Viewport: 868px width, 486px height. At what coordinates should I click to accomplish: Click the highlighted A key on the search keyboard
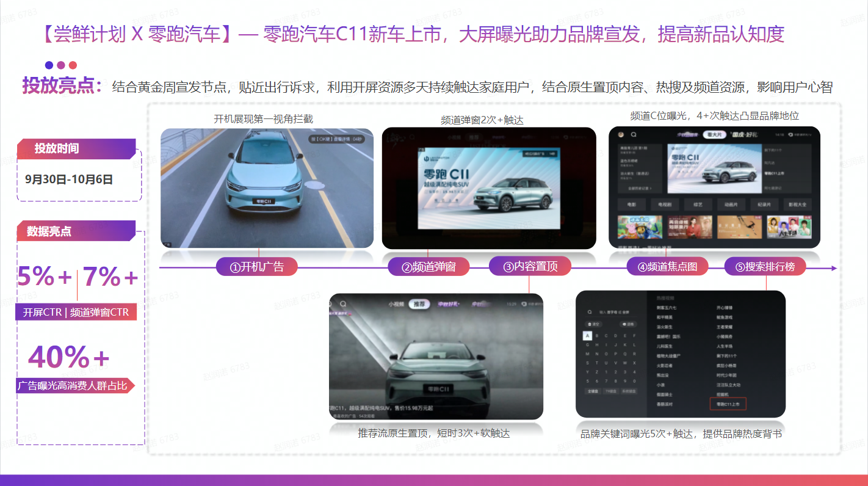(x=587, y=336)
